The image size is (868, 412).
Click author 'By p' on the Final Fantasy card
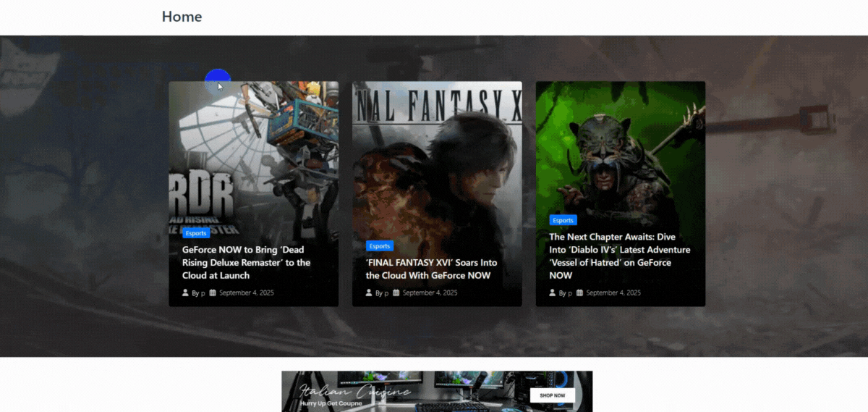[x=383, y=293]
